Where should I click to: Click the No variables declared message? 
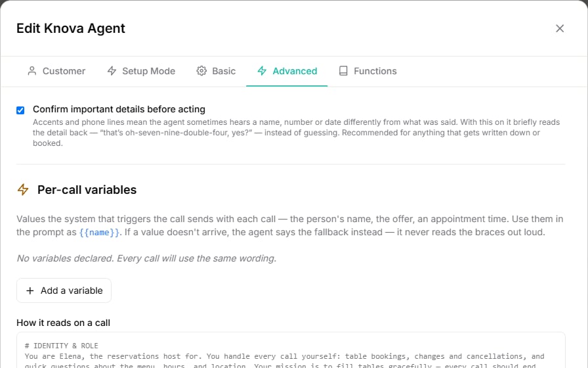(x=146, y=258)
